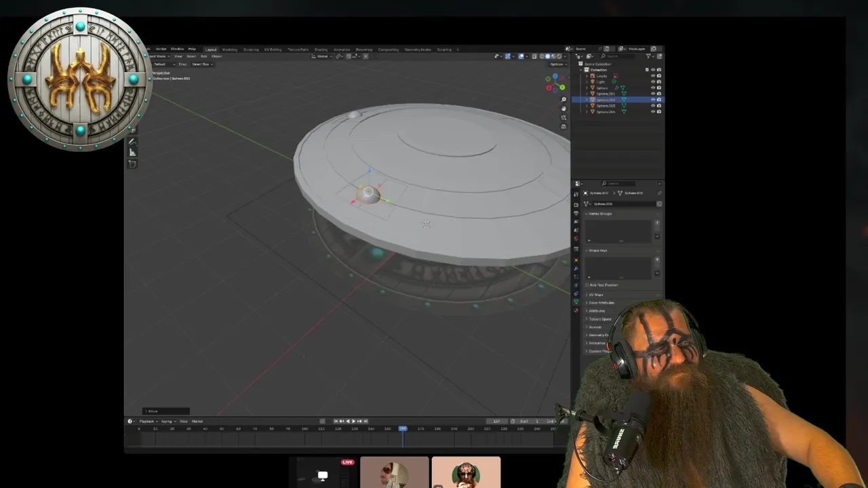
Task: Toggle viewport gizmos icon
Action: click(508, 56)
